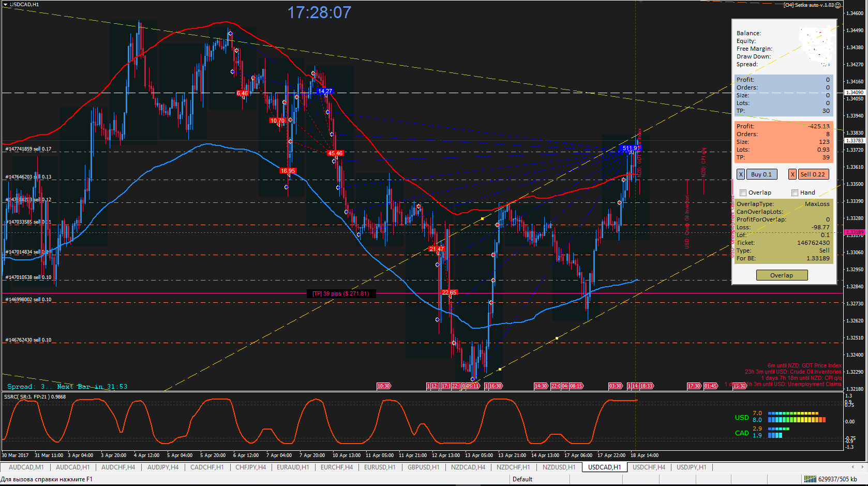The width and height of the screenshot is (868, 486).
Task: Click the 6.46 profit label on chart
Action: (242, 94)
